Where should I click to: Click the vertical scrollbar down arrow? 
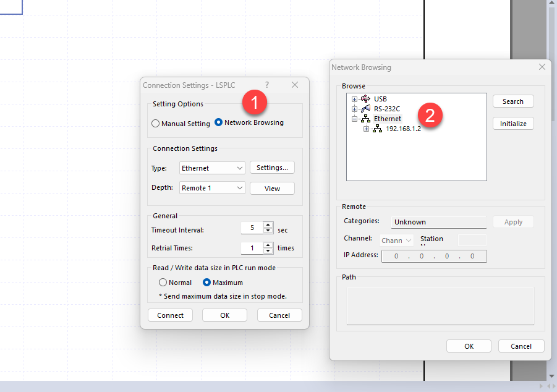pos(551,376)
